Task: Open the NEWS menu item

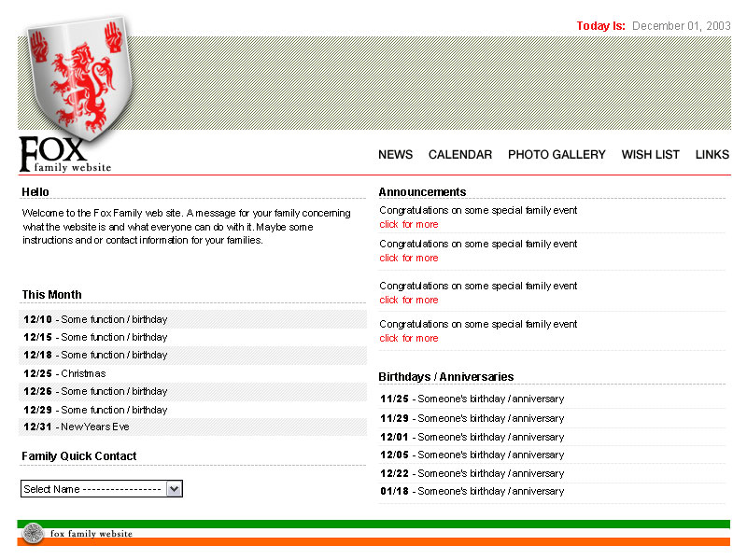Action: tap(395, 155)
